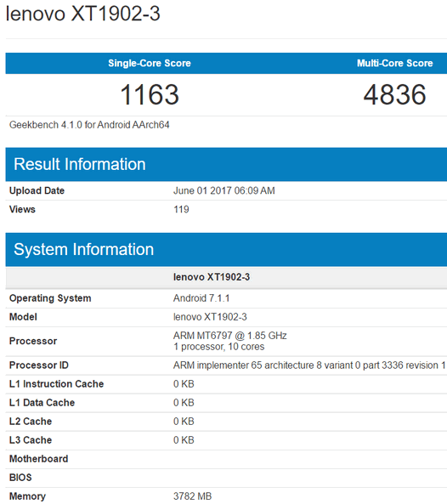Click the 'Android 7.1.1' value
Screen dimensions: 447x504
[x=201, y=298]
